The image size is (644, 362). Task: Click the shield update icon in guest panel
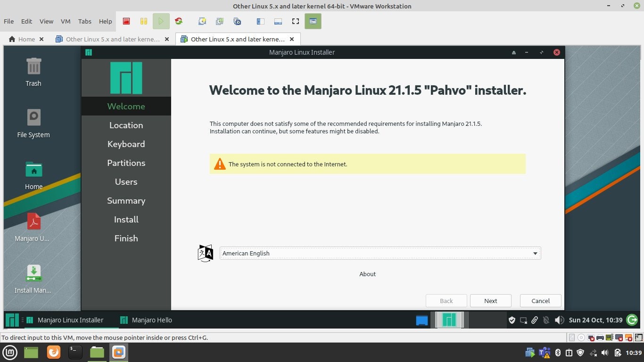(x=512, y=320)
